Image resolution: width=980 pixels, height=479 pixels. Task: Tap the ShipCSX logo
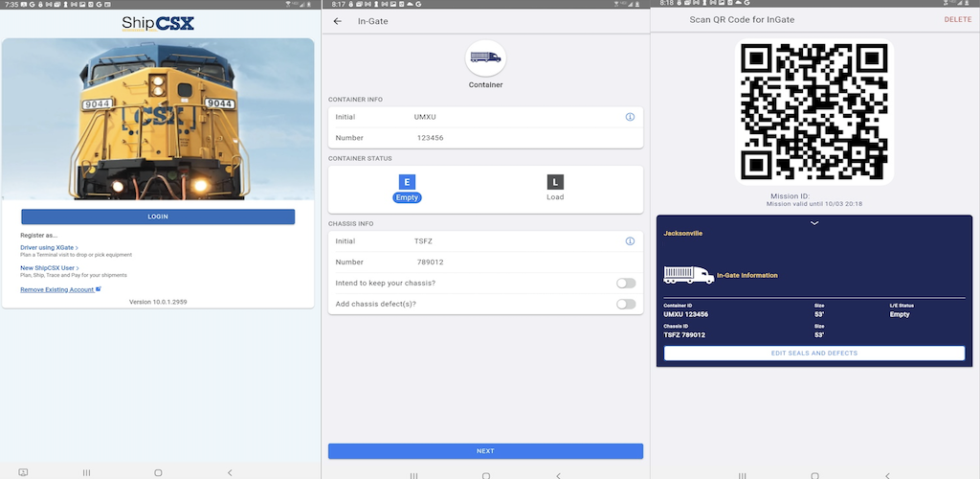click(158, 24)
